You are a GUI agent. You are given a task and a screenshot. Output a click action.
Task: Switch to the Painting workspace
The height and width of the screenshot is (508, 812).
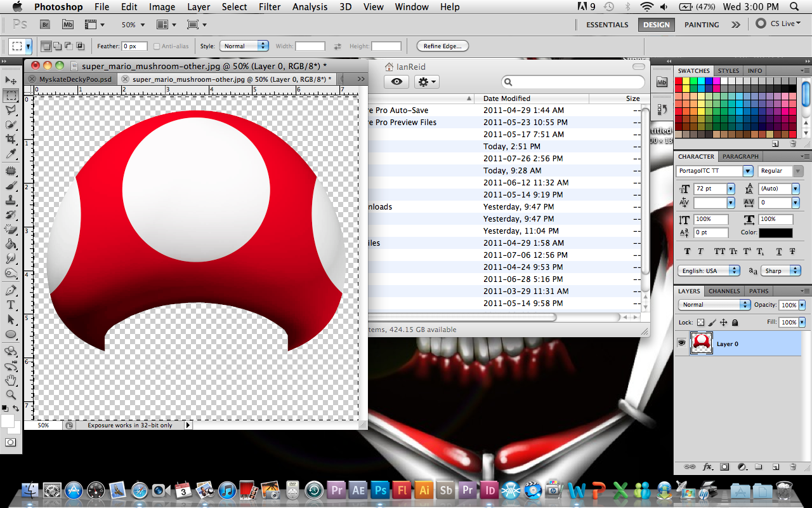pyautogui.click(x=702, y=25)
